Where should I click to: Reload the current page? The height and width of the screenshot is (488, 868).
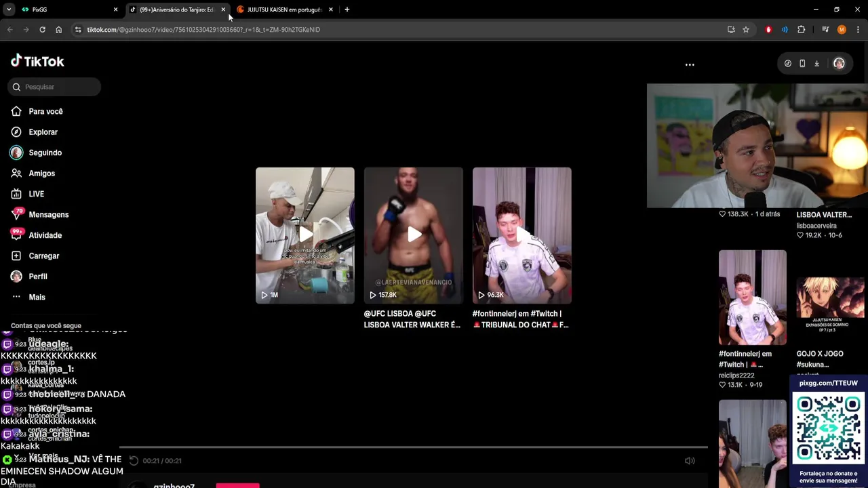42,30
